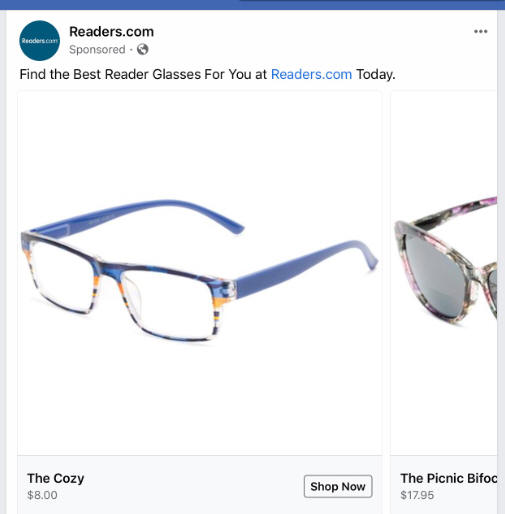The image size is (505, 514).
Task: Click the 'Find the Best Reader Glasses' caption
Action: pyautogui.click(x=207, y=74)
